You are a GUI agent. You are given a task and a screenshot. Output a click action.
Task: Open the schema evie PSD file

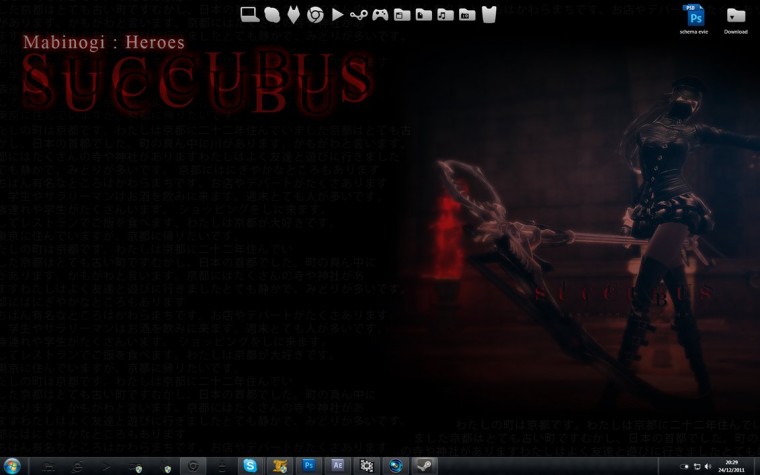tap(694, 19)
